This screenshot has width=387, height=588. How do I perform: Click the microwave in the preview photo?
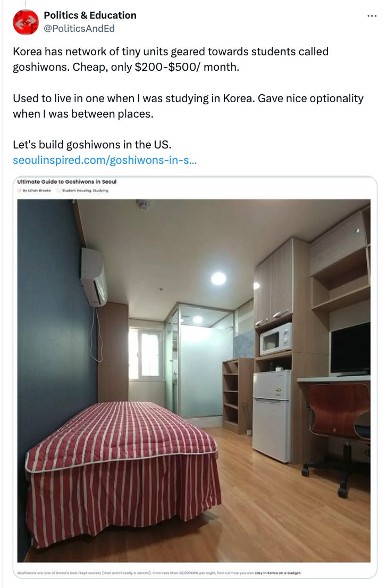[x=276, y=339]
